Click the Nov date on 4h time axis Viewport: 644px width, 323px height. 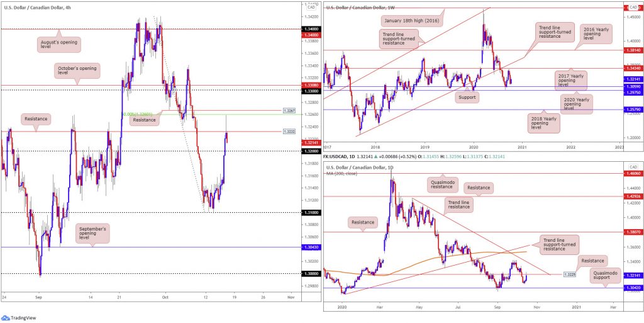tap(291, 297)
